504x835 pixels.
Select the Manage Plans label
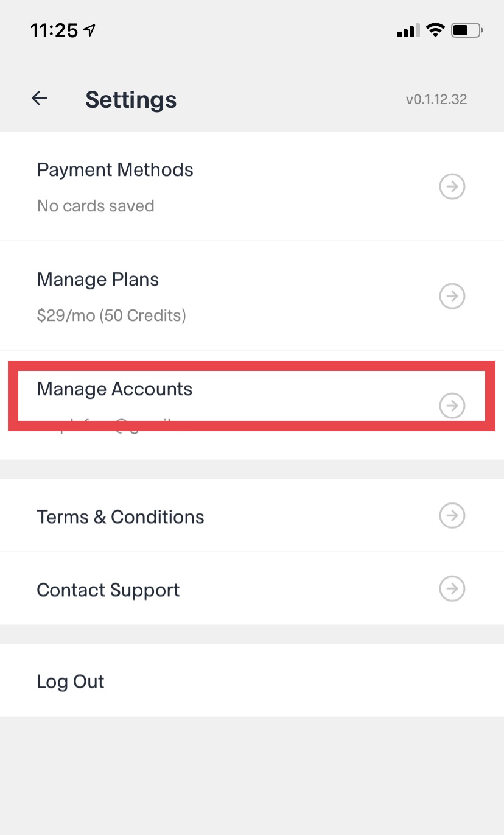[98, 280]
